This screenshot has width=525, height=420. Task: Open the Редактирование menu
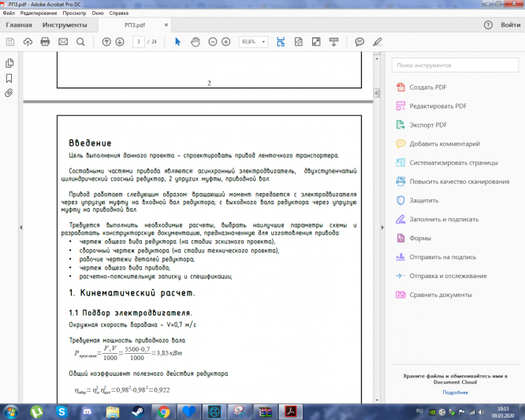[39, 13]
